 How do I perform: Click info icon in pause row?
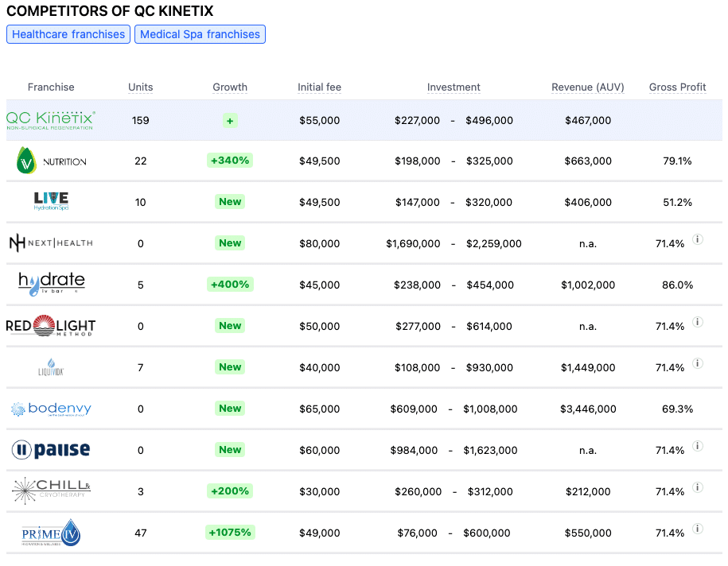[697, 446]
